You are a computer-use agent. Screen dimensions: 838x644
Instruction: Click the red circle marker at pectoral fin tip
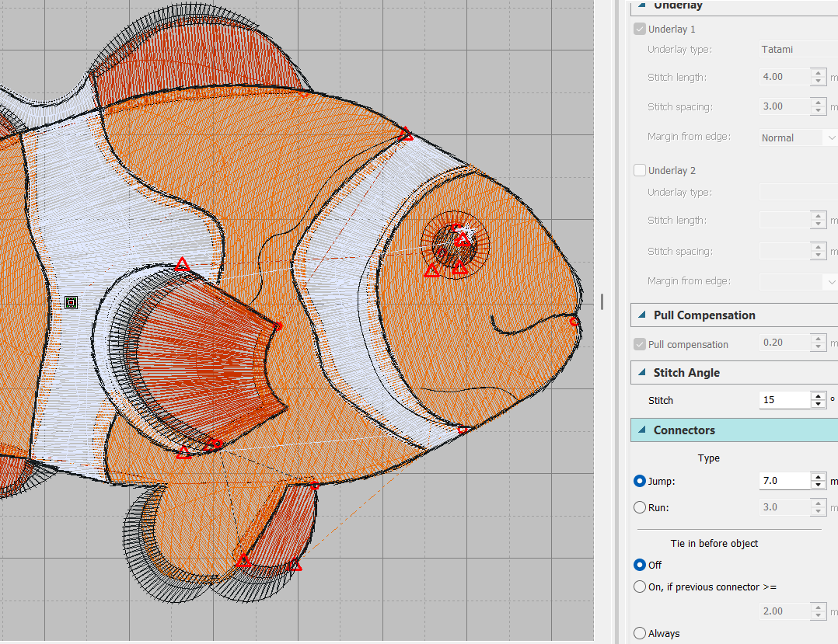278,325
